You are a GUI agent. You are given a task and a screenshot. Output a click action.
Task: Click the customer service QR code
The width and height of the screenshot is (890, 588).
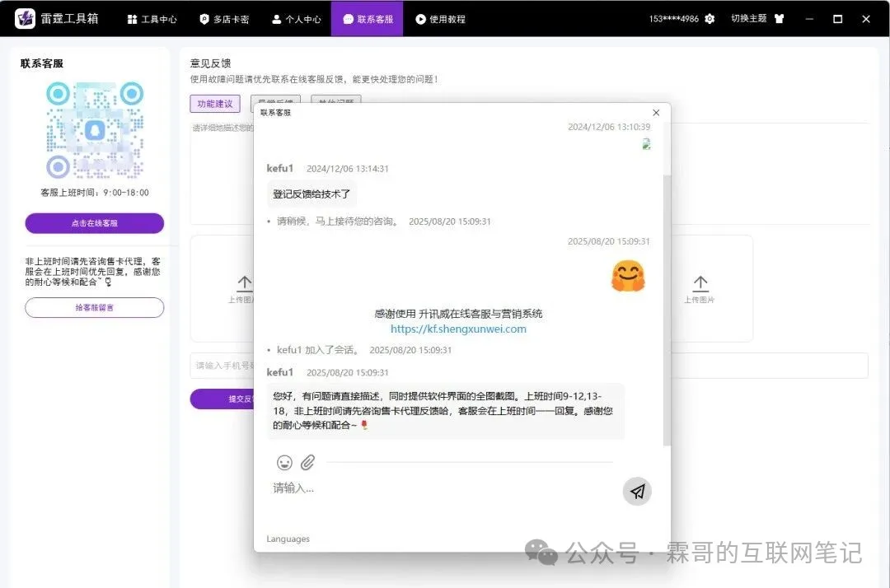[x=94, y=130]
